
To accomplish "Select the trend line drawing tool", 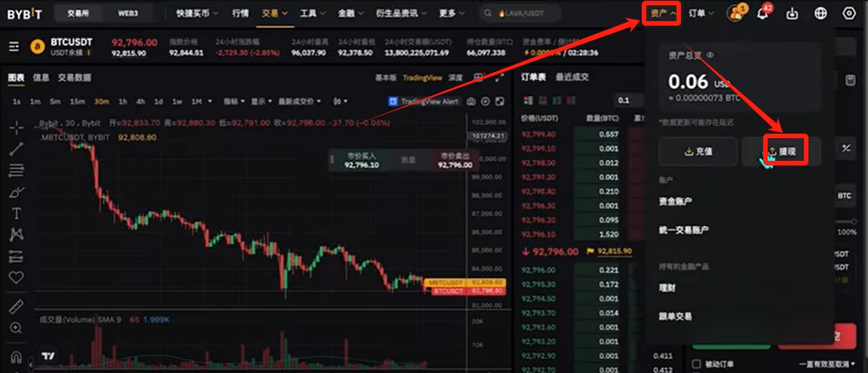I will [x=16, y=149].
